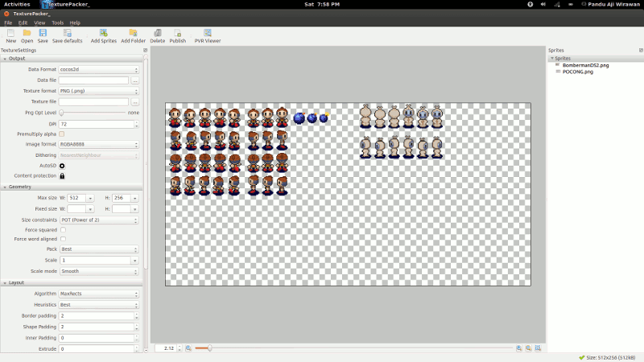644x362 pixels.
Task: Click the Border padding field
Action: [98, 316]
